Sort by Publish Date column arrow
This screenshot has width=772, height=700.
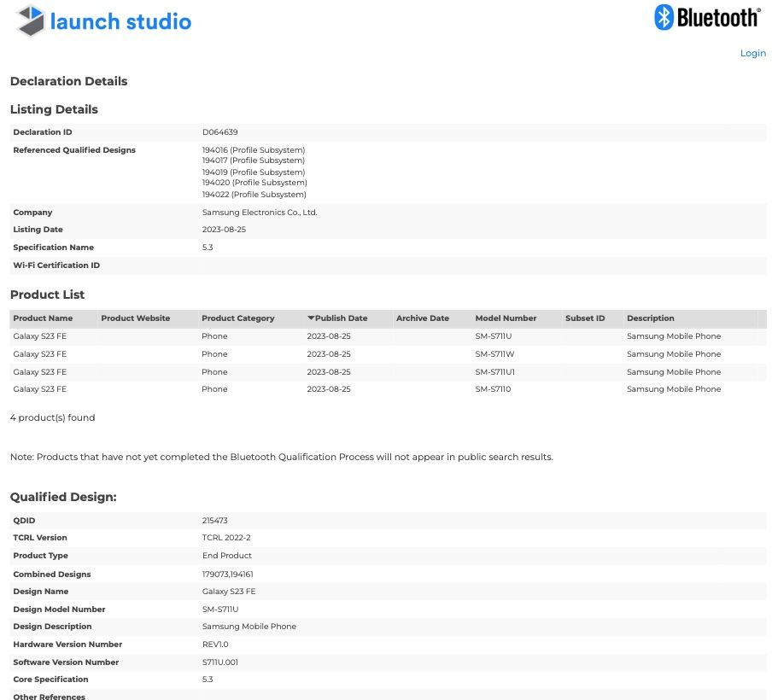[312, 318]
